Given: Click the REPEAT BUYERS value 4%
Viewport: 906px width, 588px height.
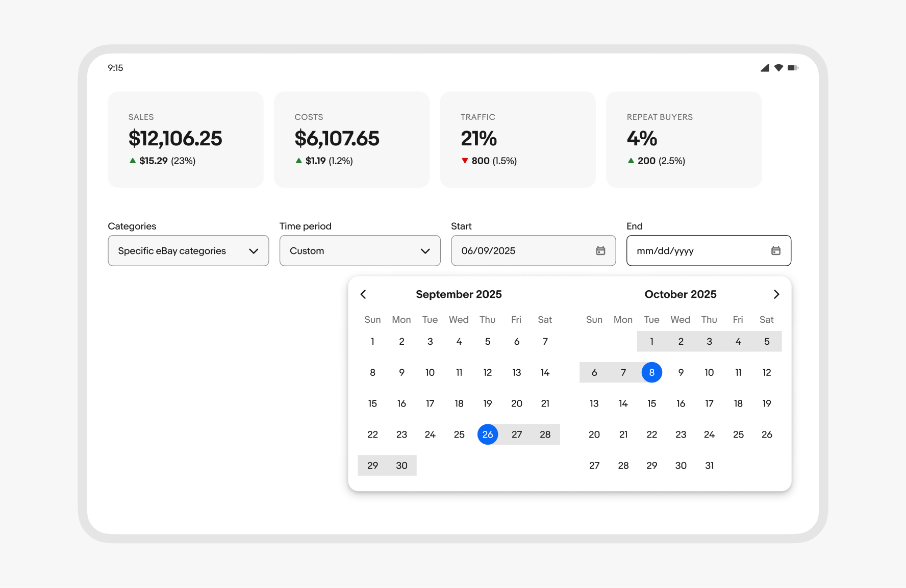Looking at the screenshot, I should [x=642, y=139].
